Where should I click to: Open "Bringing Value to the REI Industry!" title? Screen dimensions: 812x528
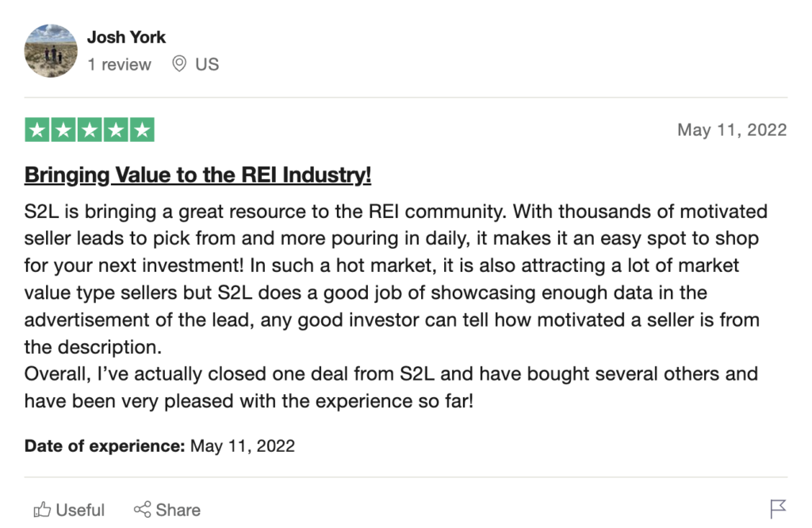pos(197,174)
